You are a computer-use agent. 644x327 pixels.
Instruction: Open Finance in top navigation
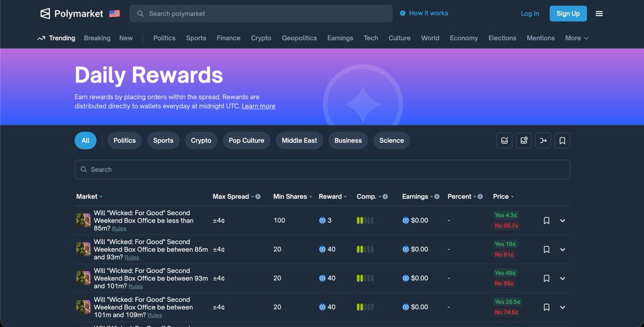tap(229, 38)
